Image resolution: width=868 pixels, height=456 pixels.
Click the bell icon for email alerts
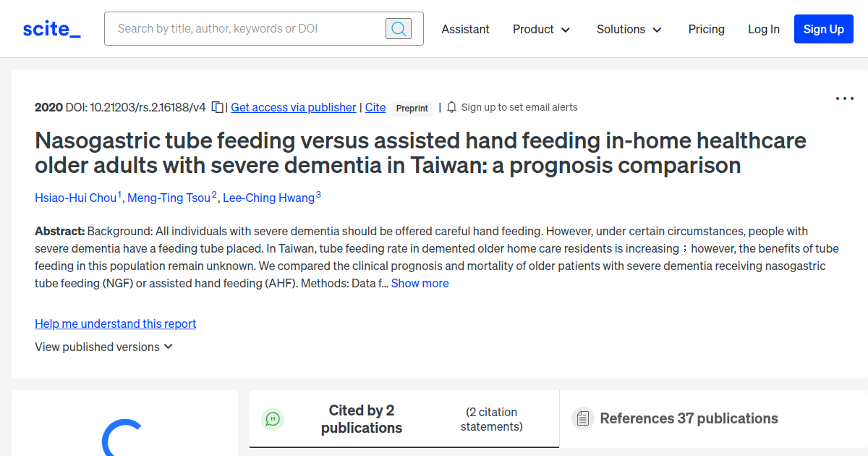[451, 106]
